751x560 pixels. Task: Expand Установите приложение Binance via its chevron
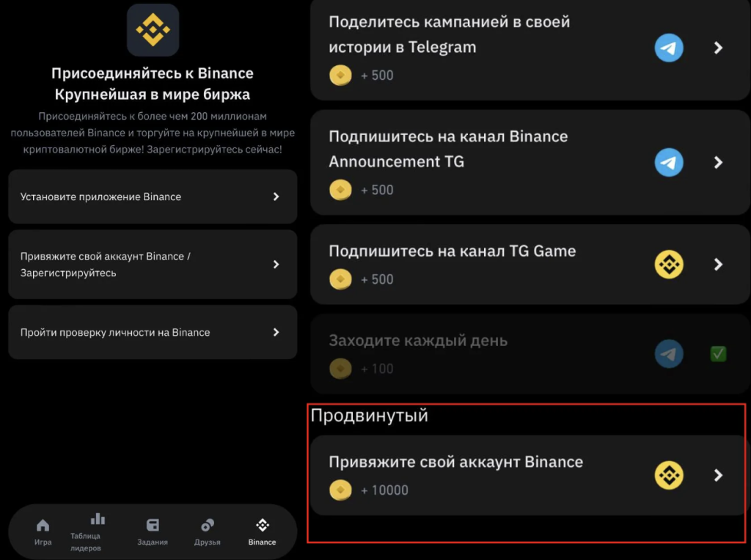click(276, 196)
